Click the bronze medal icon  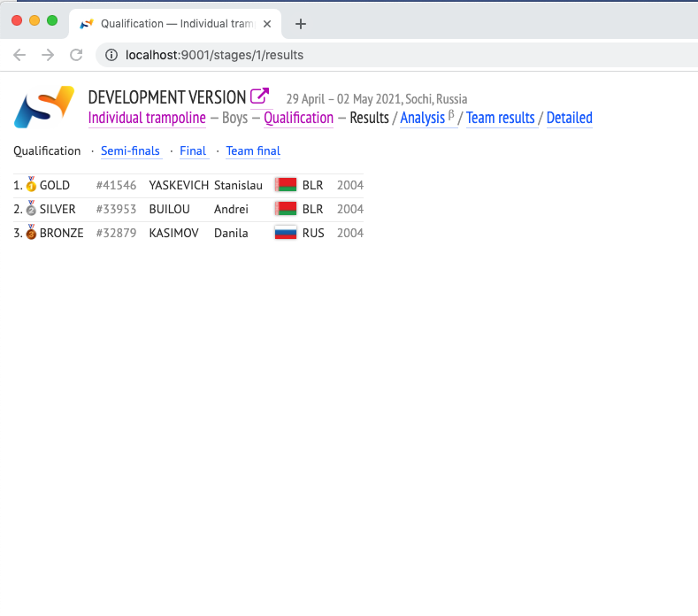click(x=31, y=232)
